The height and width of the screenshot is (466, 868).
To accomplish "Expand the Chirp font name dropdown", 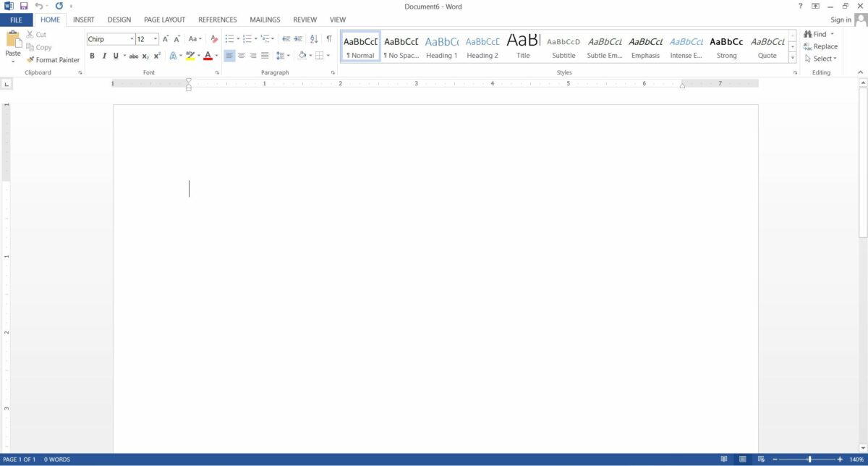I will (x=132, y=38).
